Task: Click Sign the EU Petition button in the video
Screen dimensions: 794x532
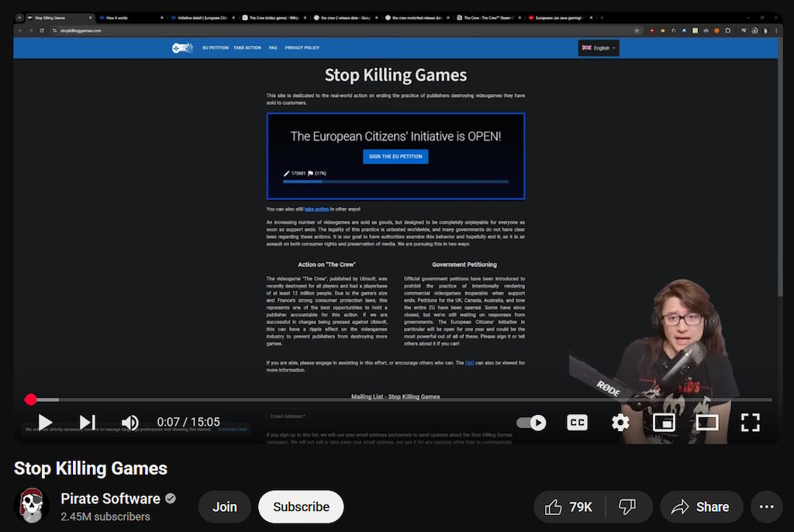Action: pyautogui.click(x=395, y=157)
